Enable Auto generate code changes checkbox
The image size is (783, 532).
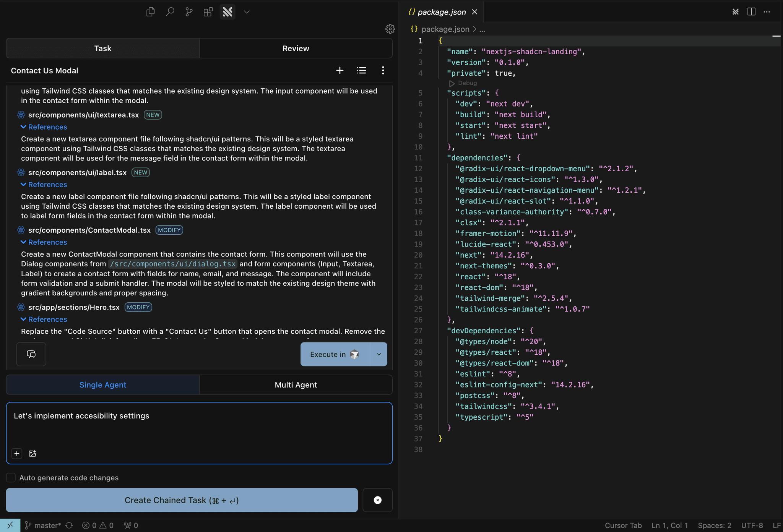tap(11, 478)
